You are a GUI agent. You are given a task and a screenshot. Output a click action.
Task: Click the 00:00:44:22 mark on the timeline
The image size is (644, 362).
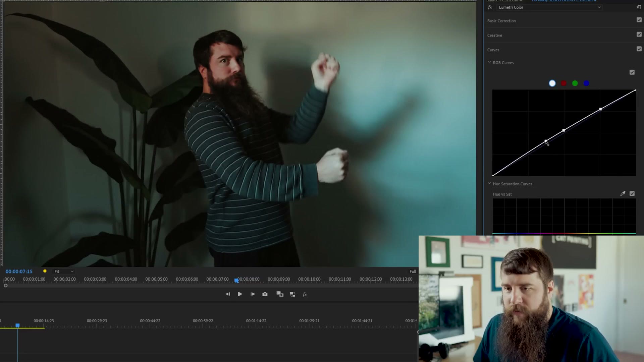coord(150,321)
